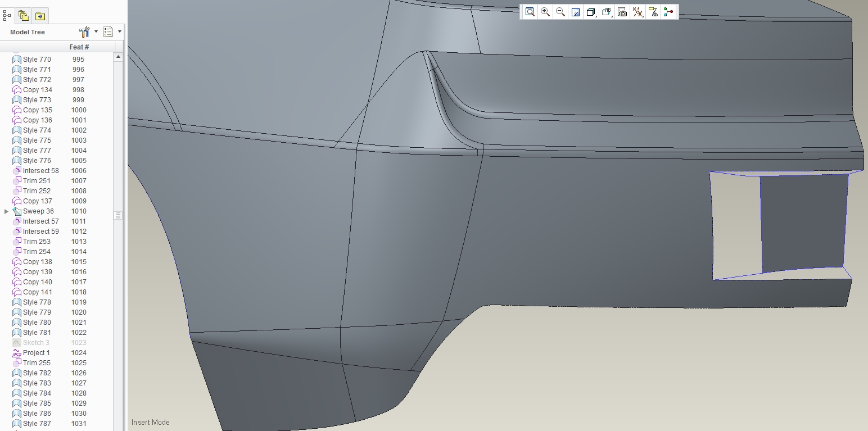Screen dimensions: 868x431
Task: Open Datum Display Filters
Action: coord(638,12)
